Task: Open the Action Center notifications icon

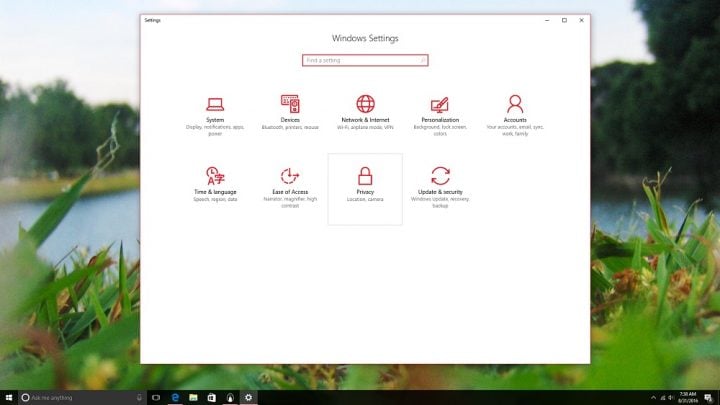Action: [709, 398]
